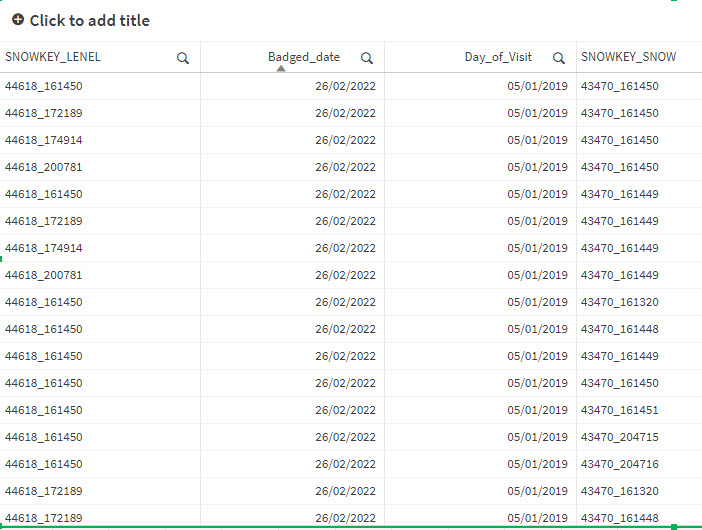Pick the 43470_204716 cell
The height and width of the screenshot is (530, 702).
619,464
